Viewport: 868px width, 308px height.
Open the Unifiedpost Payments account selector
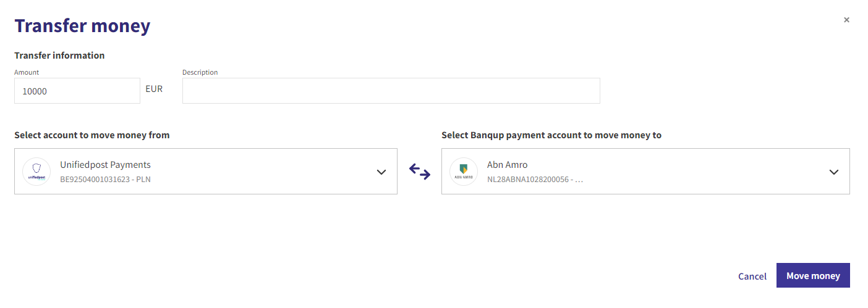(206, 171)
